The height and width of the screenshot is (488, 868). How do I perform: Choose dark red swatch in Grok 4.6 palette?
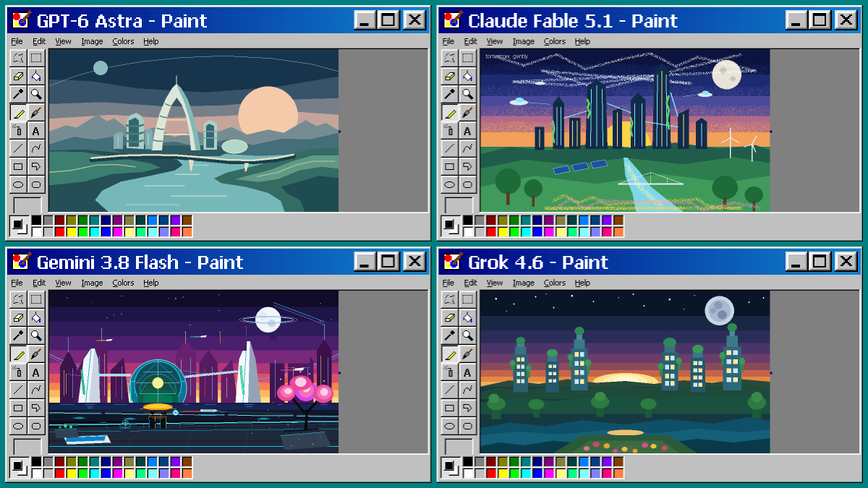pos(491,461)
